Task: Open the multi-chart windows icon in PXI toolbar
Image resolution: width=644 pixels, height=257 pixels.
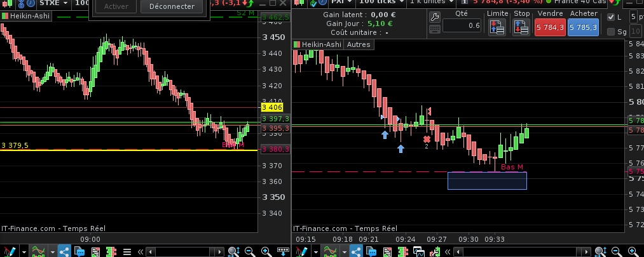Action: coord(418,251)
